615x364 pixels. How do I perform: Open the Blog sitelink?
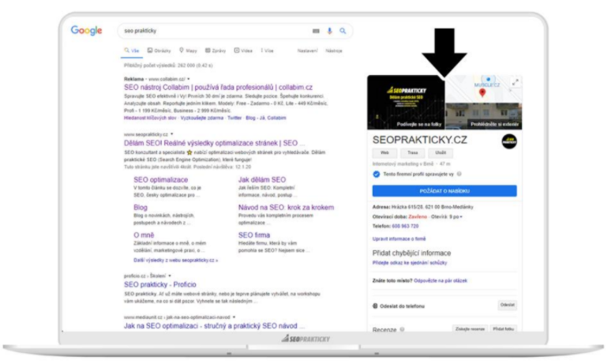(x=141, y=208)
